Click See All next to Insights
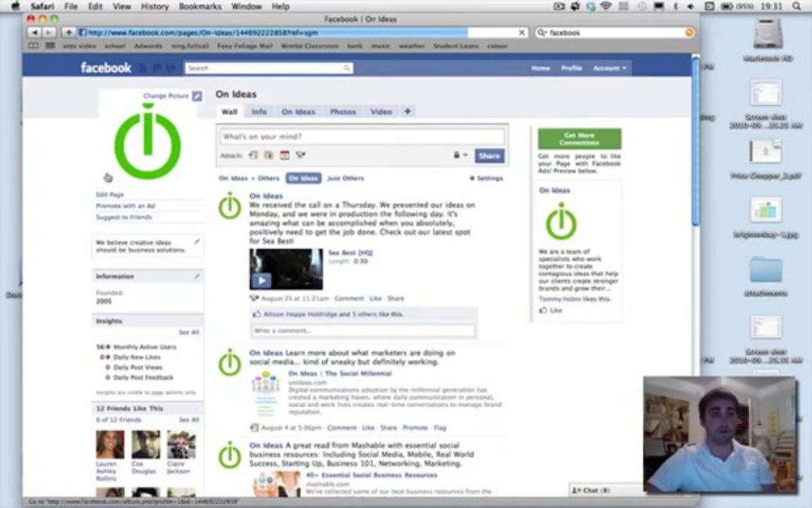This screenshot has width=812, height=508. [x=189, y=332]
